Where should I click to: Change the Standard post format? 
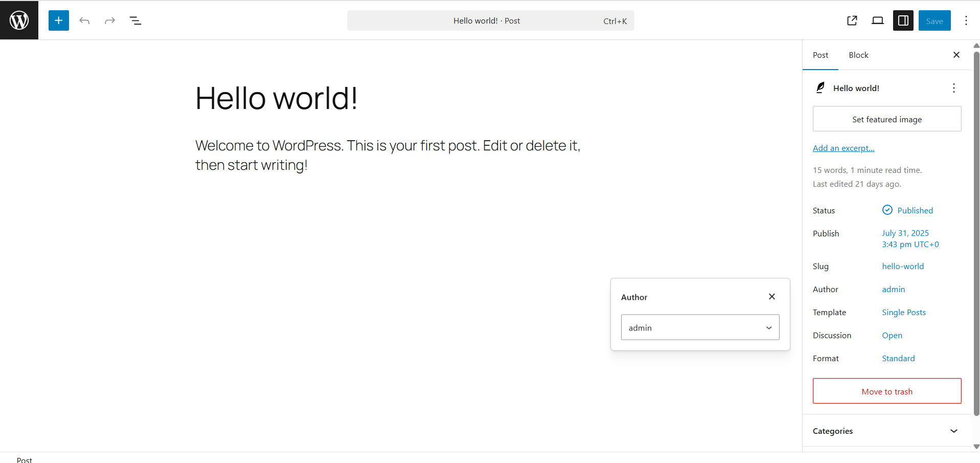tap(898, 358)
